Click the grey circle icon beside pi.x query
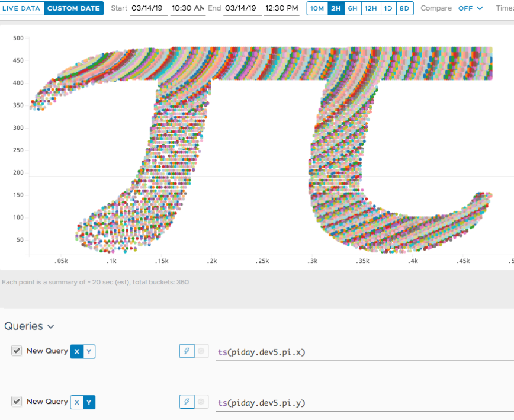The width and height of the screenshot is (514, 420). click(201, 351)
